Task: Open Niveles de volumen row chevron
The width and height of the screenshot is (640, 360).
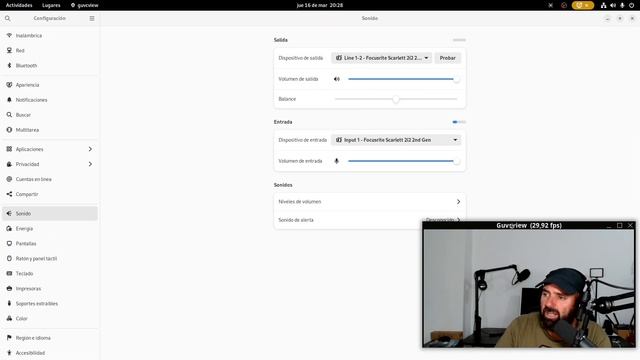Action: [458, 202]
